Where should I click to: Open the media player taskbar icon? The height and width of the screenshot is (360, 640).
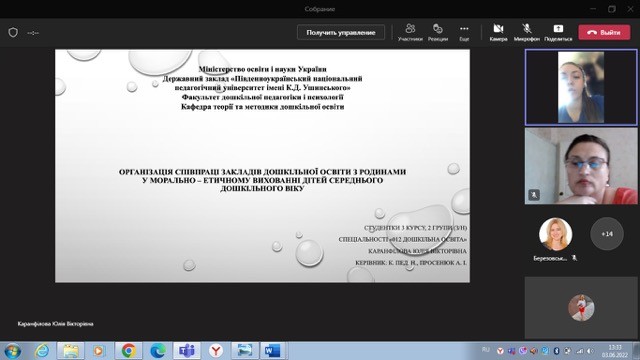click(98, 351)
